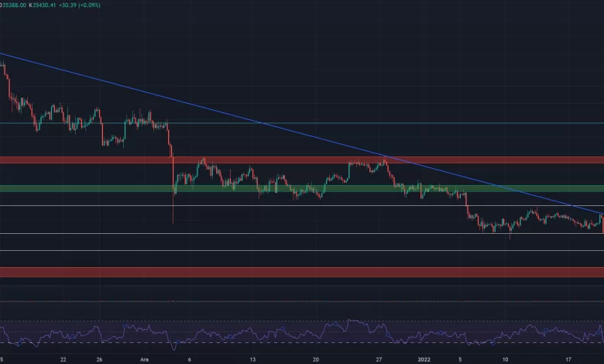The width and height of the screenshot is (604, 364).
Task: Click the '13' date label on time axis
Action: click(x=252, y=360)
